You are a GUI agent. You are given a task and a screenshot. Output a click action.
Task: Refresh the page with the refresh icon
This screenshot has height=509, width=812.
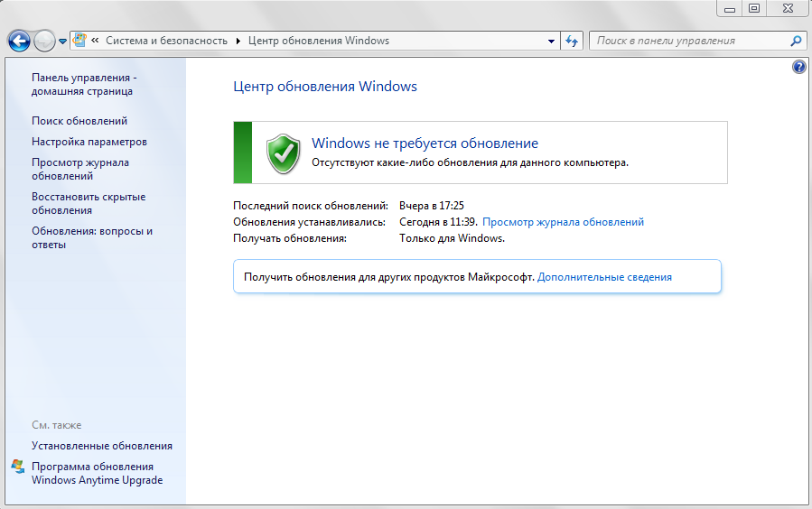coord(572,41)
